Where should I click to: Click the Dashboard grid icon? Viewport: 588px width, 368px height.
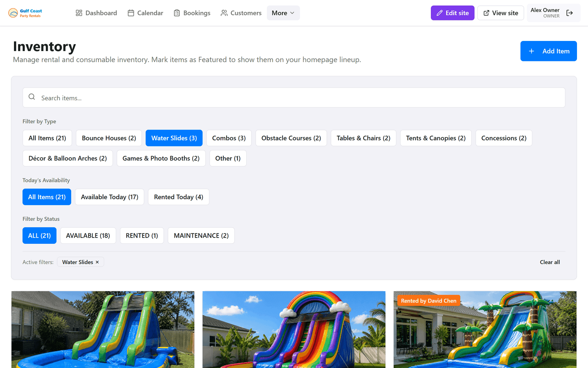pyautogui.click(x=79, y=13)
